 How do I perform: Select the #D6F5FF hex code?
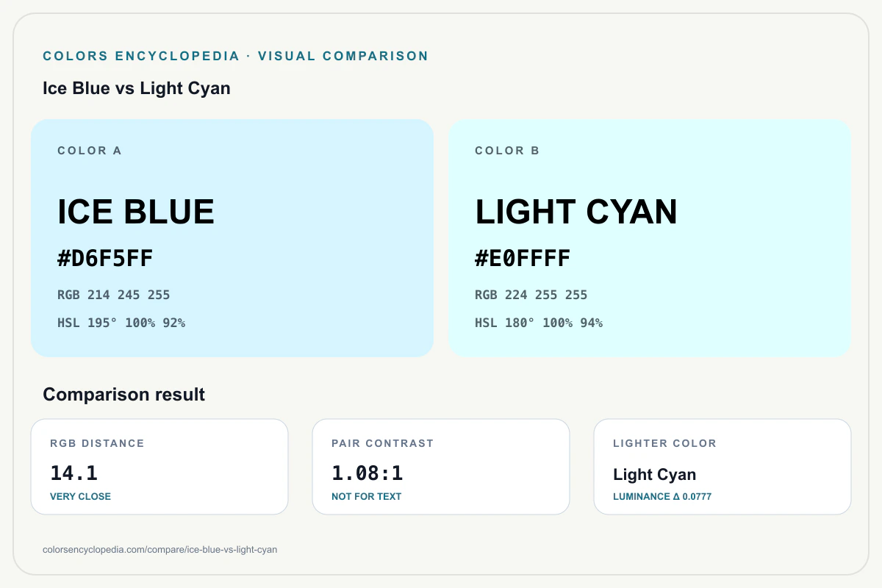[105, 259]
